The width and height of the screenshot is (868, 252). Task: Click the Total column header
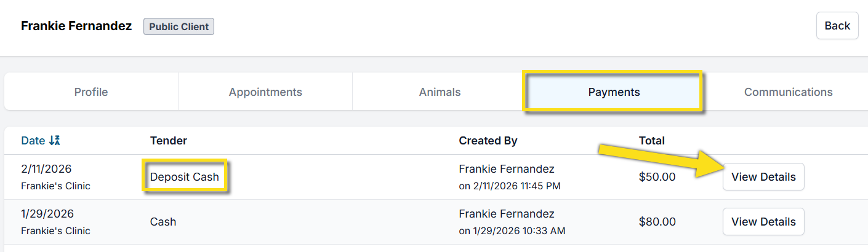pyautogui.click(x=651, y=141)
